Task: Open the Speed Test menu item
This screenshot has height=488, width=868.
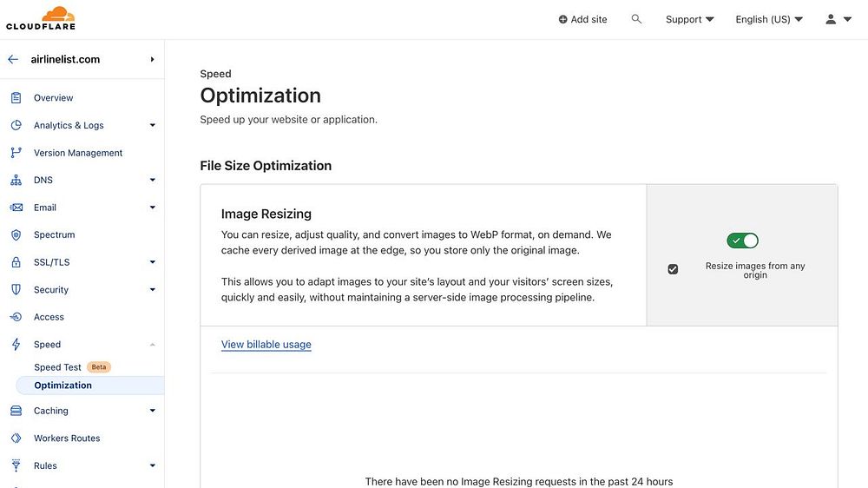Action: point(57,367)
